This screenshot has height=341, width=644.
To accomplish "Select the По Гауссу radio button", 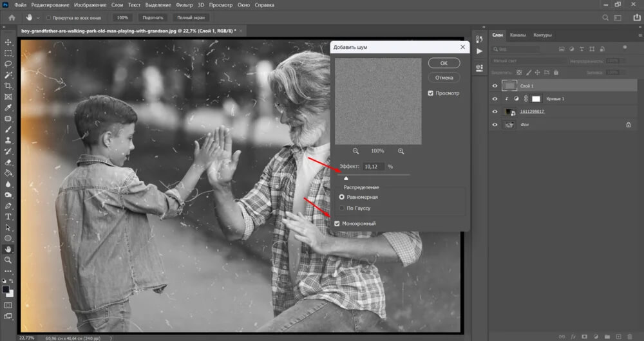I will (342, 208).
